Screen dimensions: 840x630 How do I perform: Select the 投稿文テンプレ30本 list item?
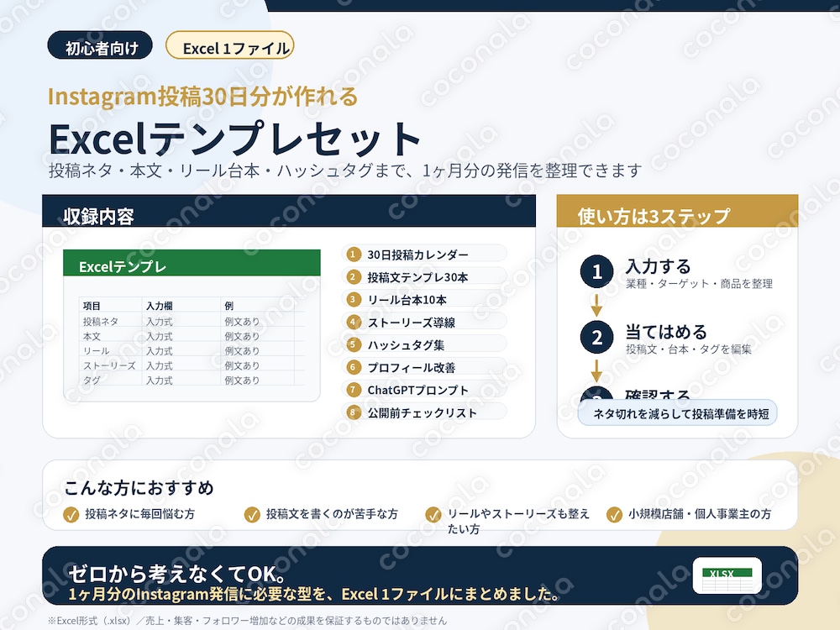pos(423,276)
